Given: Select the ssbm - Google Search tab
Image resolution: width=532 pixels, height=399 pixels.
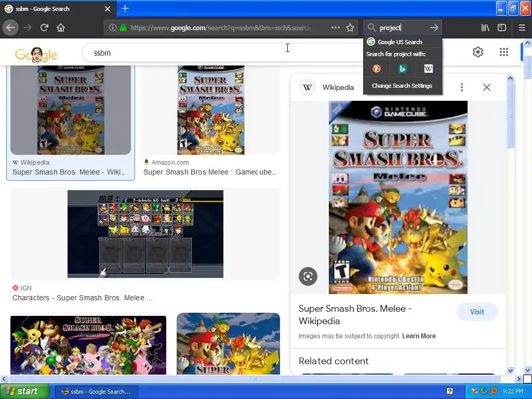Looking at the screenshot, I should click(58, 9).
